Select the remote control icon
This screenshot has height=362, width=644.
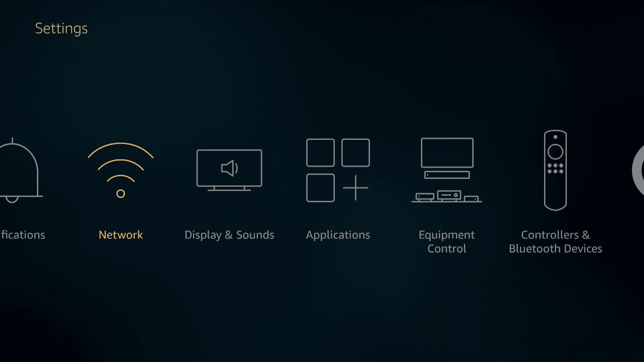pos(555,170)
